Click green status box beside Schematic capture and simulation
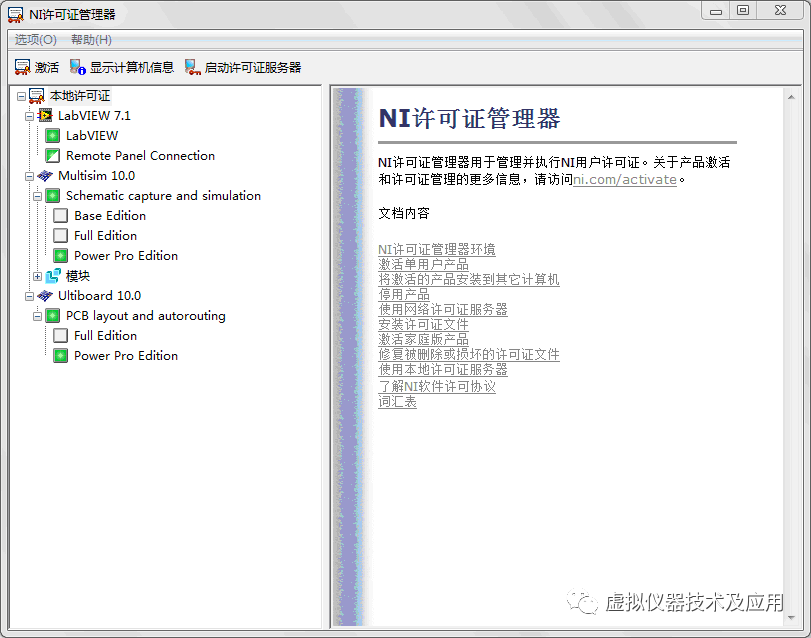This screenshot has height=638, width=811. pos(52,196)
